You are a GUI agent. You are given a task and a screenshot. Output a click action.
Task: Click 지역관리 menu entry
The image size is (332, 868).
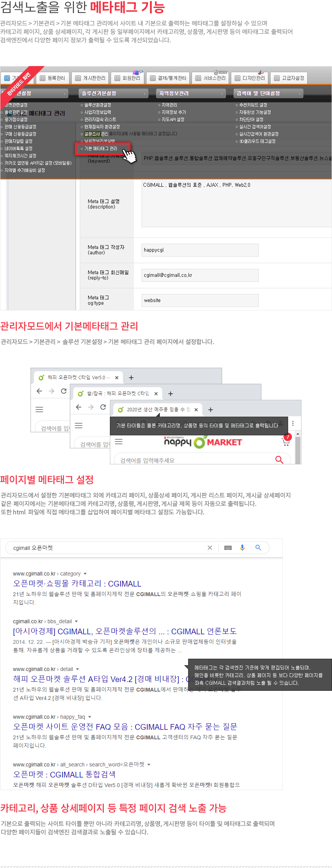(x=169, y=105)
